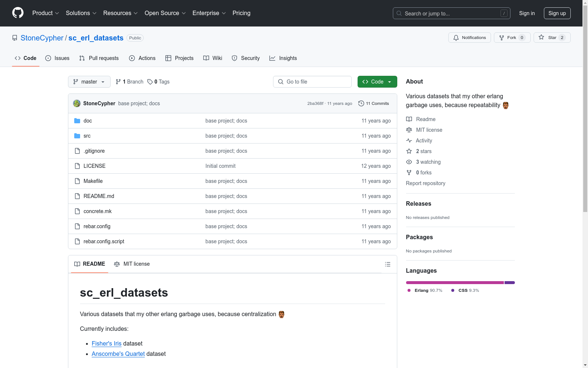Viewport: 588px width, 368px height.
Task: Click the src folder icon
Action: 77,136
